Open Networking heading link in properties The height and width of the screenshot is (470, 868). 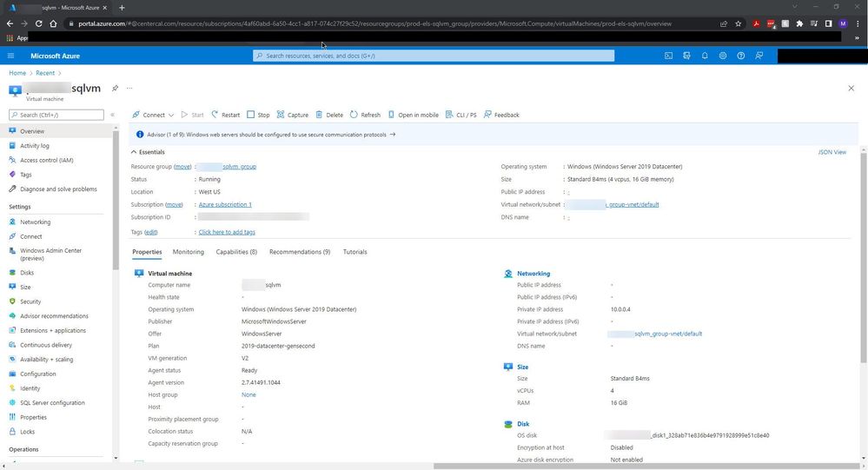tap(533, 274)
